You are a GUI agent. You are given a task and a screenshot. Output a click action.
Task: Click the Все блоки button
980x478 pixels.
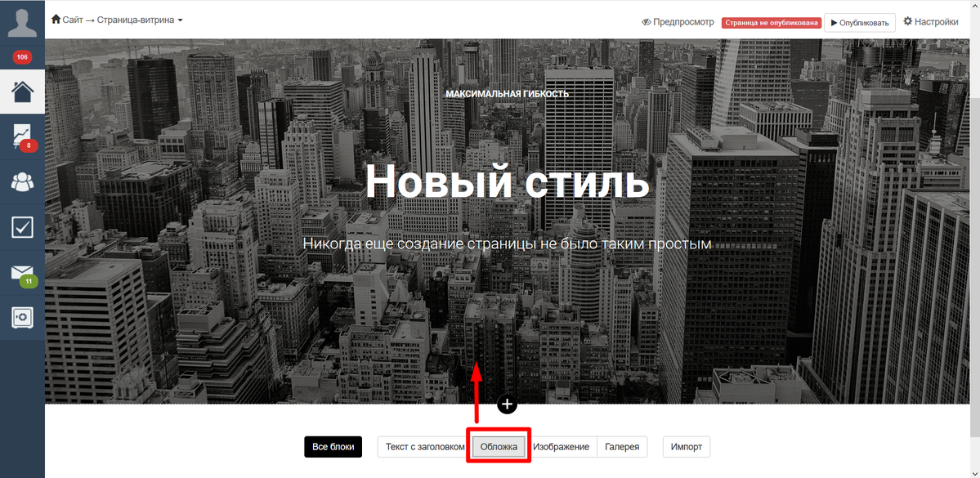tap(333, 447)
